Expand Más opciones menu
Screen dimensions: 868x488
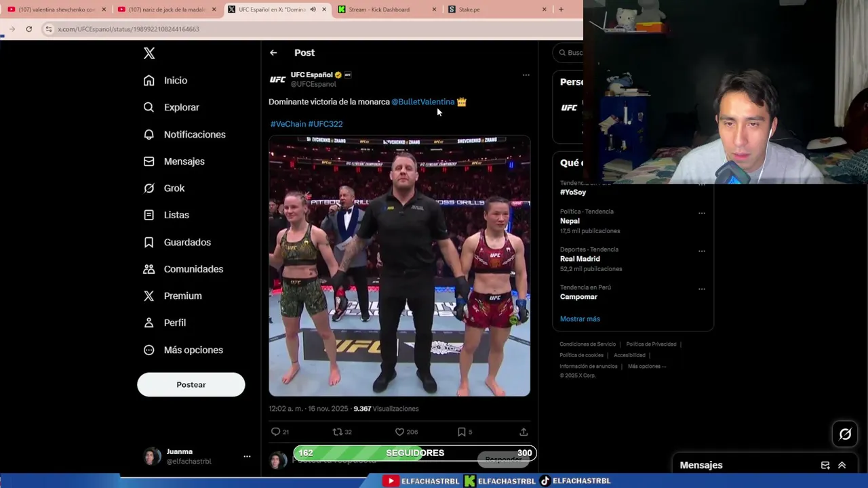183,350
